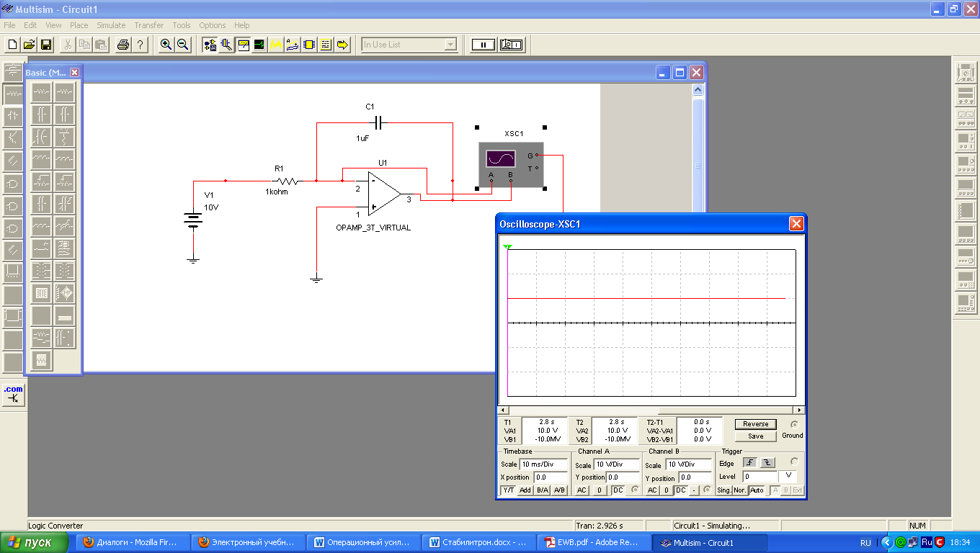
Task: Open the Simulate menu
Action: pyautogui.click(x=111, y=25)
